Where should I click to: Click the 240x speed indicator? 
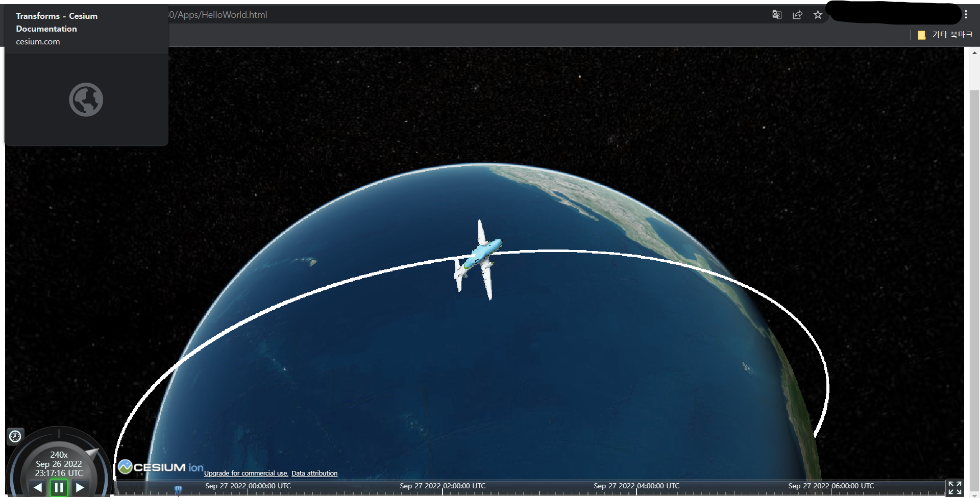point(59,455)
